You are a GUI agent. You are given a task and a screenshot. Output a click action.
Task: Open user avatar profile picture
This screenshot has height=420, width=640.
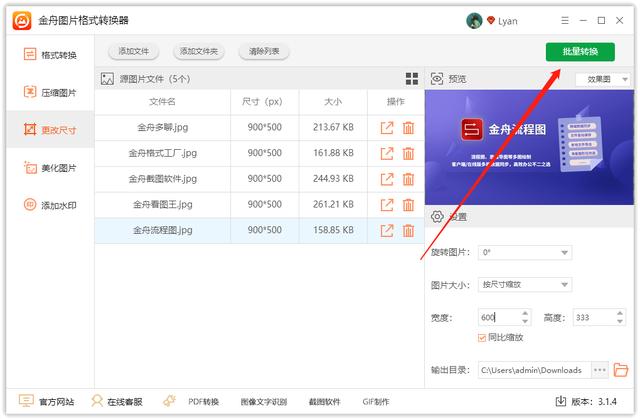(x=474, y=20)
